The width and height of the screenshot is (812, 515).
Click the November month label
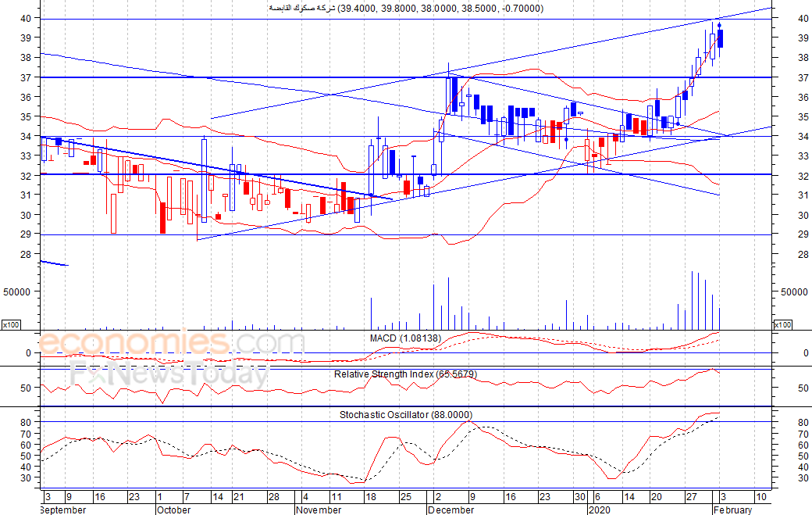319,510
